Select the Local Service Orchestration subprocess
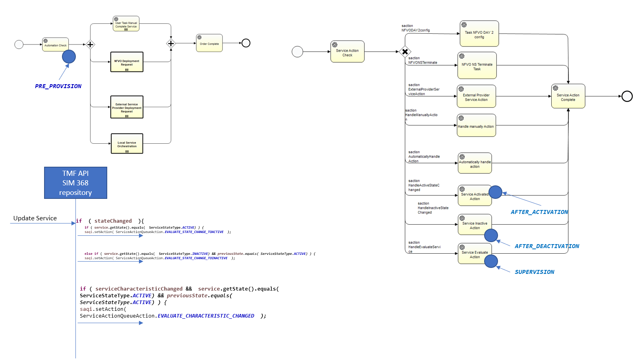 127,144
